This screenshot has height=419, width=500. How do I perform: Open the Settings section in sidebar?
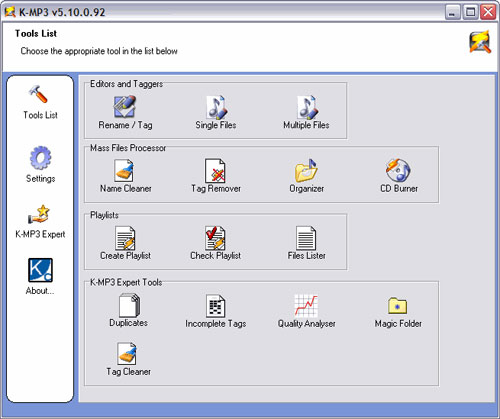coord(40,164)
